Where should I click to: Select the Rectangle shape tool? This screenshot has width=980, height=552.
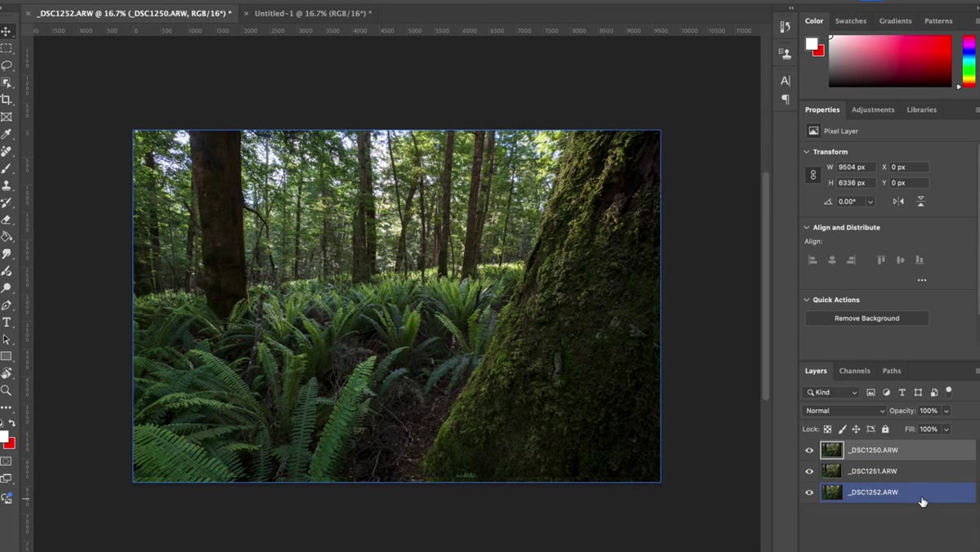pyautogui.click(x=6, y=357)
